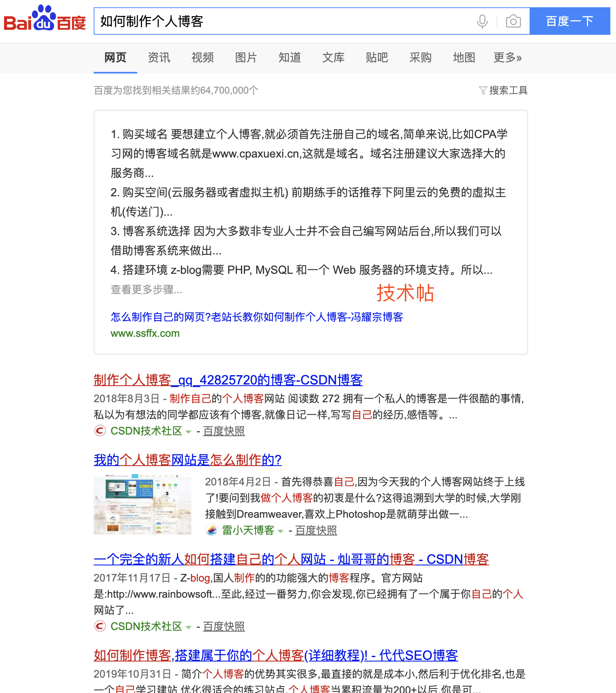Screen dimensions: 616x693
Task: Open 百度快照 for 雷小天博客 result
Action: pyautogui.click(x=316, y=530)
